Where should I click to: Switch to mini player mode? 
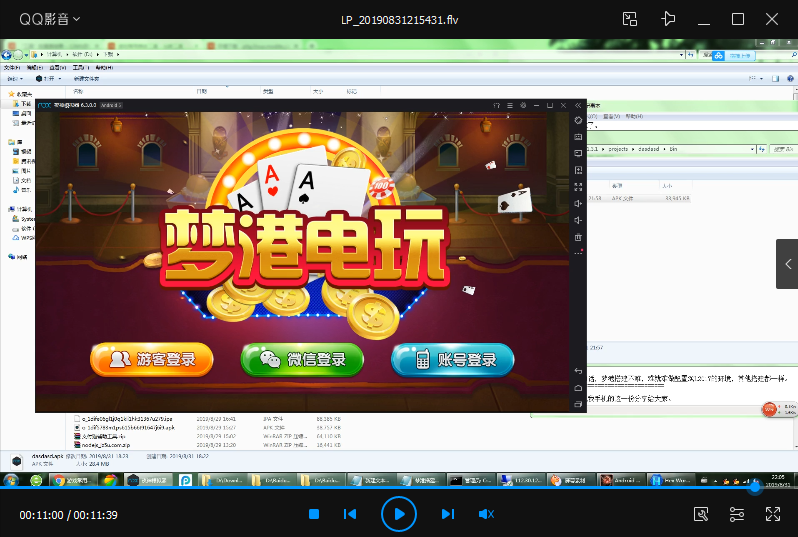(629, 19)
